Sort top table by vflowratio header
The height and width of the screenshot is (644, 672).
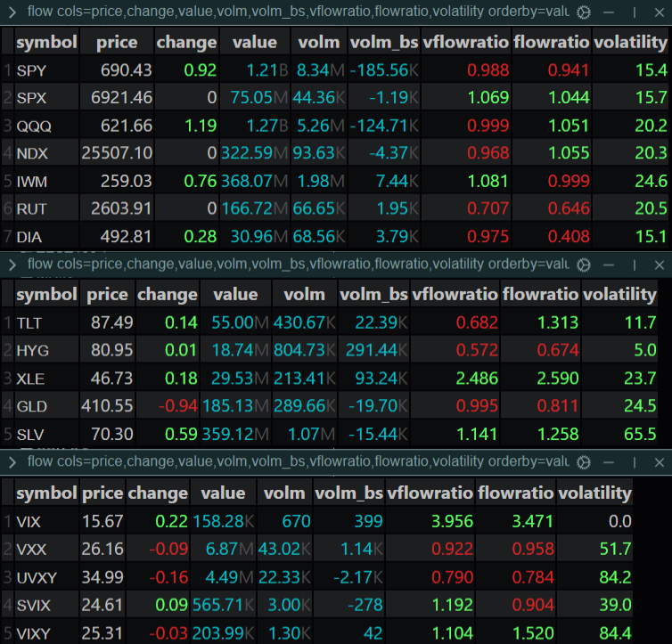point(466,42)
